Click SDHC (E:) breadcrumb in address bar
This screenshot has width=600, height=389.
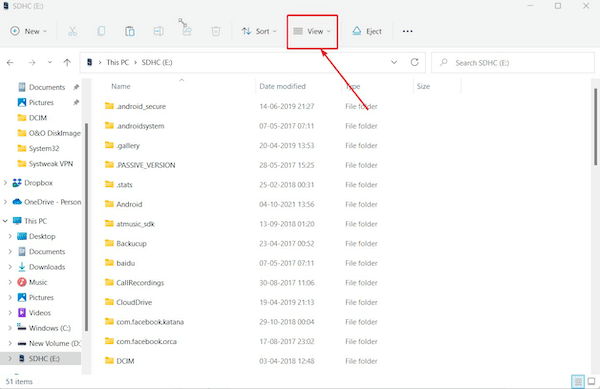click(x=157, y=62)
